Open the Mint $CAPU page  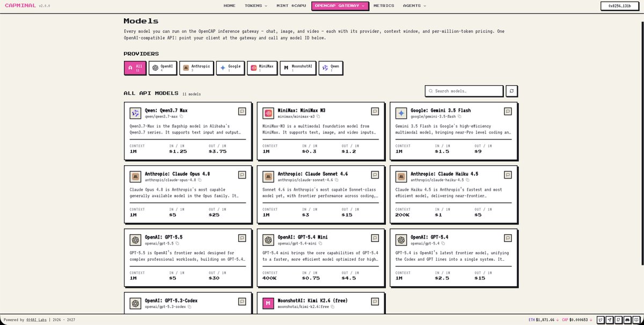point(290,5)
